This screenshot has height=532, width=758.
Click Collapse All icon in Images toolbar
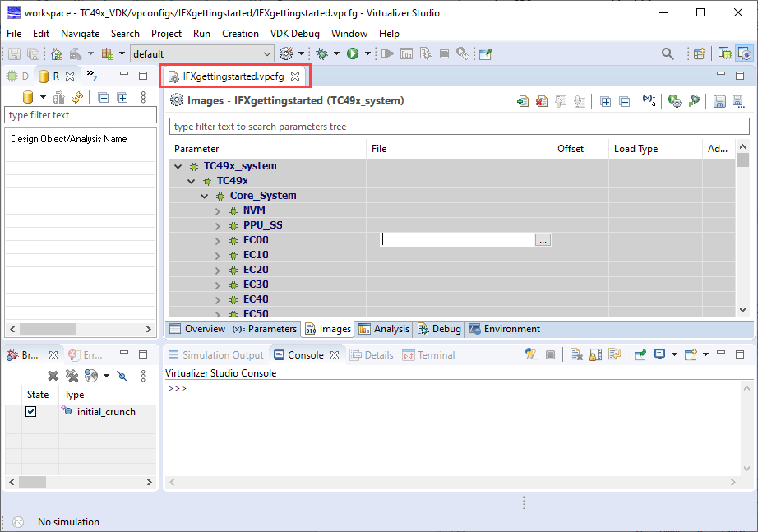point(625,101)
